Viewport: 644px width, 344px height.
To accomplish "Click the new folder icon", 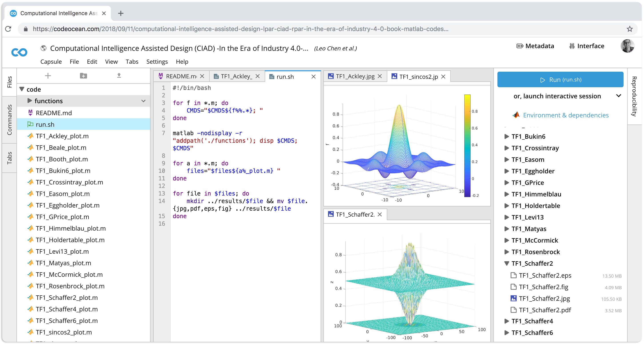I will click(83, 76).
